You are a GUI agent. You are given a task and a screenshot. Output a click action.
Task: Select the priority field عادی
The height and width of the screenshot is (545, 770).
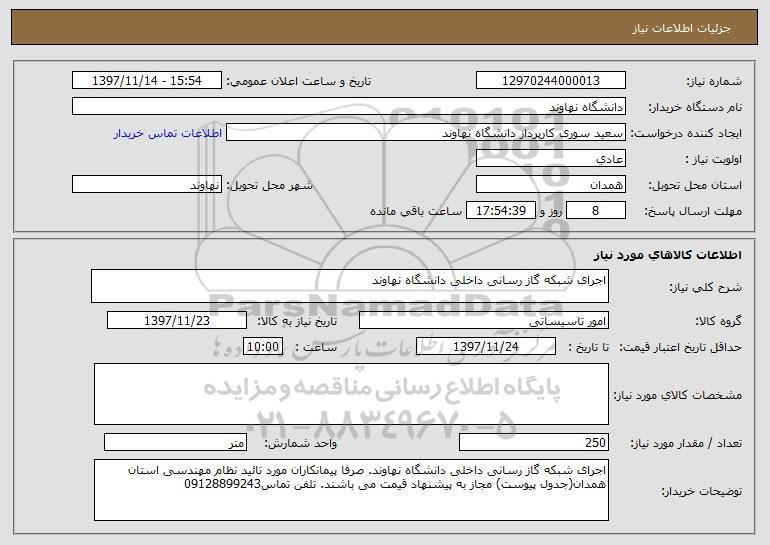[x=550, y=159]
